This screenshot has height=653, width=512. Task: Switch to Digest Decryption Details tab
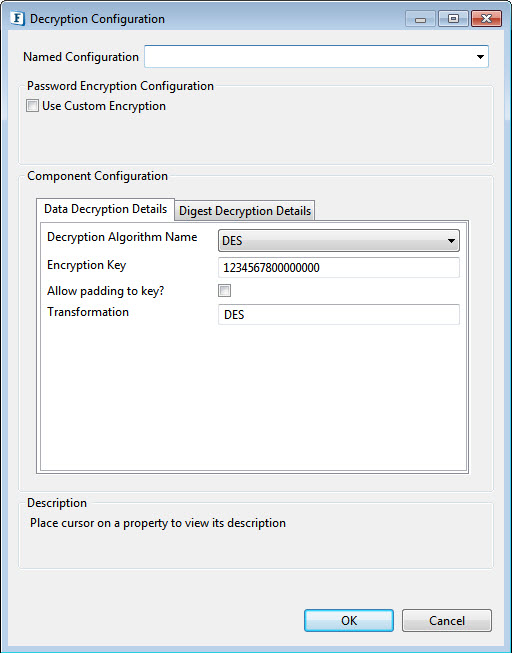245,211
